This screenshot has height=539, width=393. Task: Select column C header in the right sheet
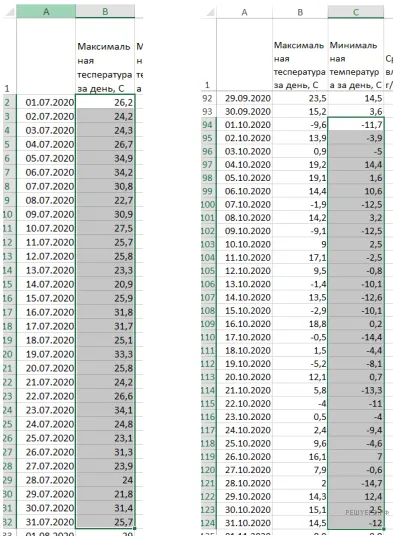click(x=356, y=12)
